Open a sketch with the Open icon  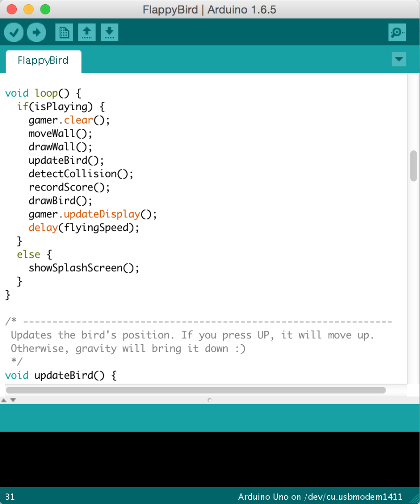[87, 32]
